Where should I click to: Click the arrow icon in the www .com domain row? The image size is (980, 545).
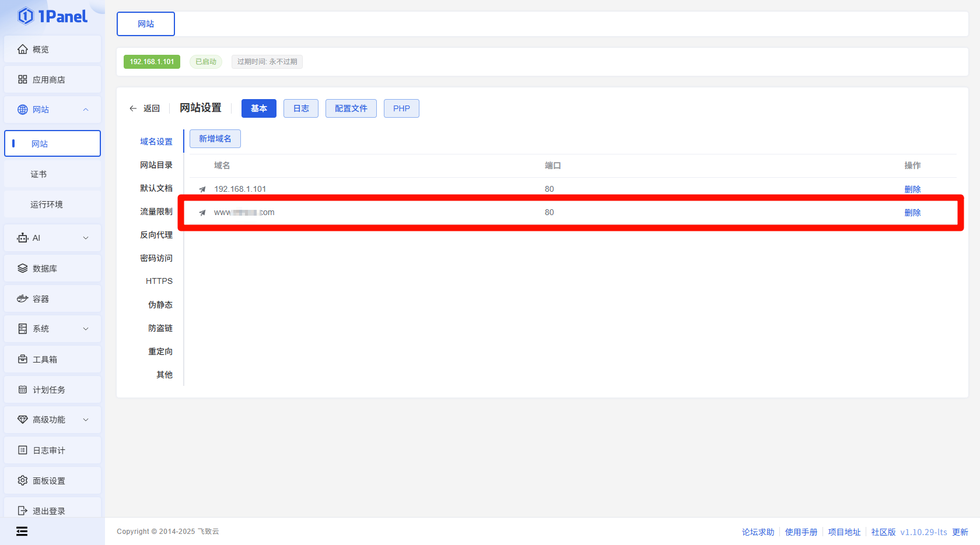click(202, 213)
